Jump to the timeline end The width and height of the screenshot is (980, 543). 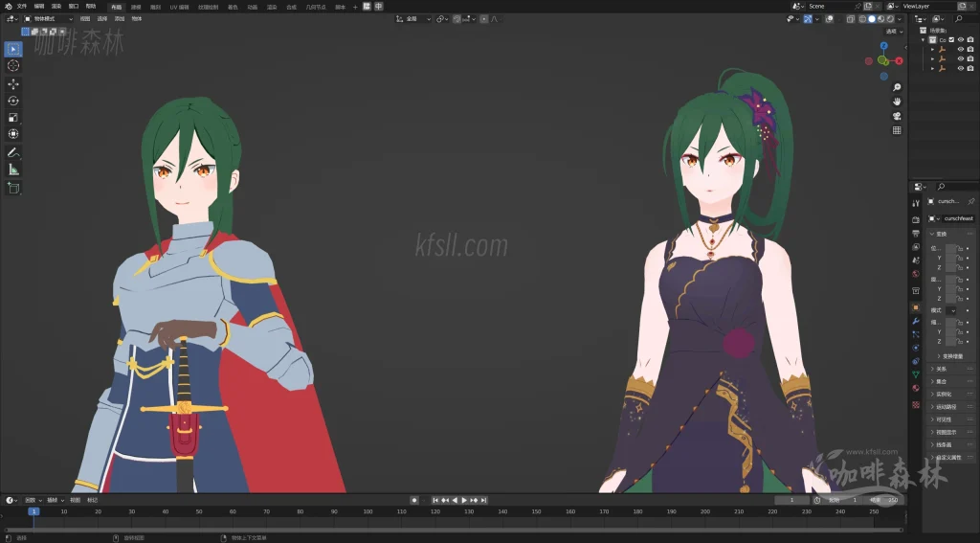tap(483, 501)
